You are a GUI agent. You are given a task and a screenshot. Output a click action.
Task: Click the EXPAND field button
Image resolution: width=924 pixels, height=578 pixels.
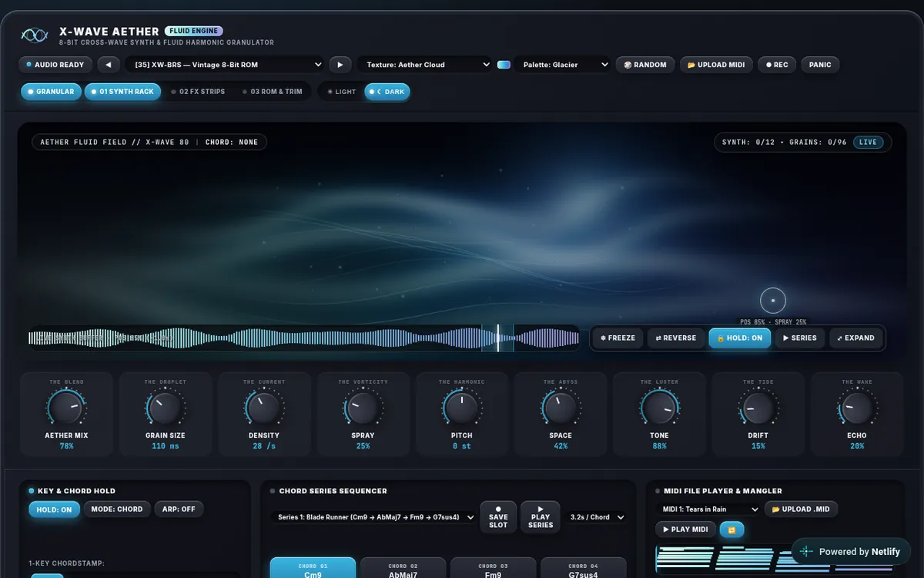click(856, 338)
